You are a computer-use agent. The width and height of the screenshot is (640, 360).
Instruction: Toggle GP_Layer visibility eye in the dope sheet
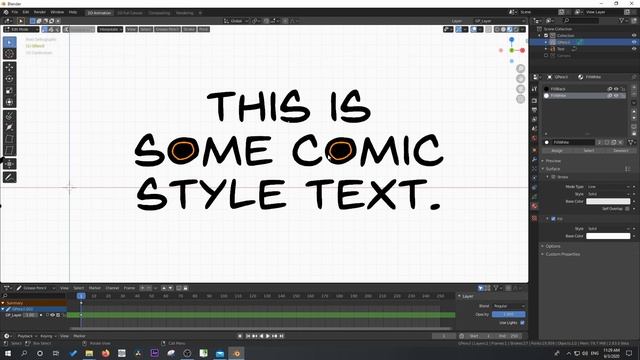click(x=52, y=315)
